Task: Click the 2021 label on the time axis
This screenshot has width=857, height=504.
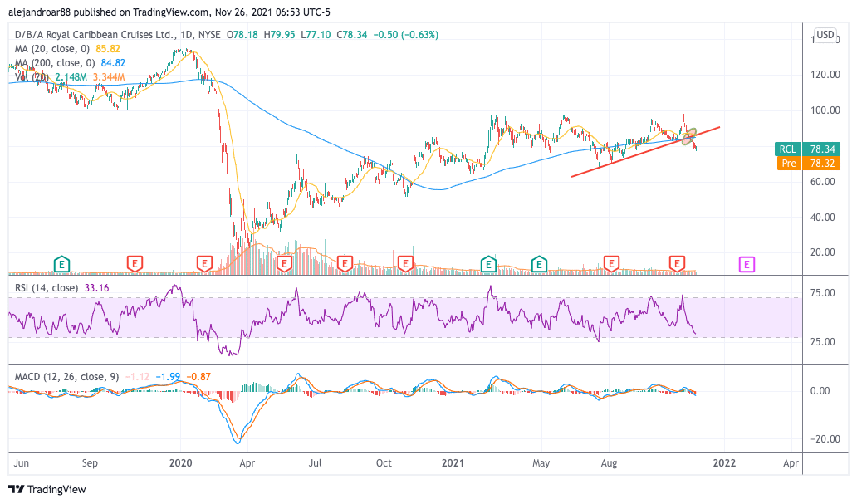Action: pos(453,463)
